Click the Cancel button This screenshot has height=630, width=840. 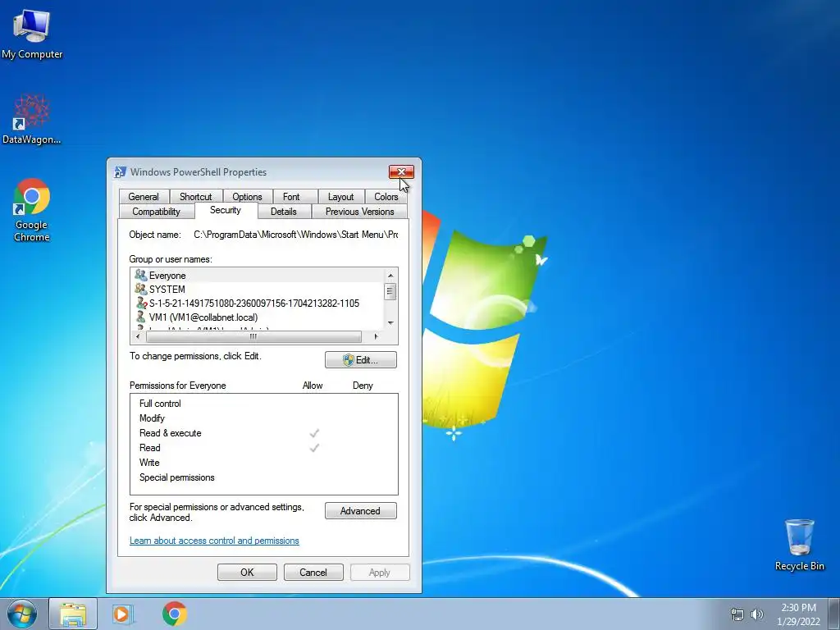point(313,572)
